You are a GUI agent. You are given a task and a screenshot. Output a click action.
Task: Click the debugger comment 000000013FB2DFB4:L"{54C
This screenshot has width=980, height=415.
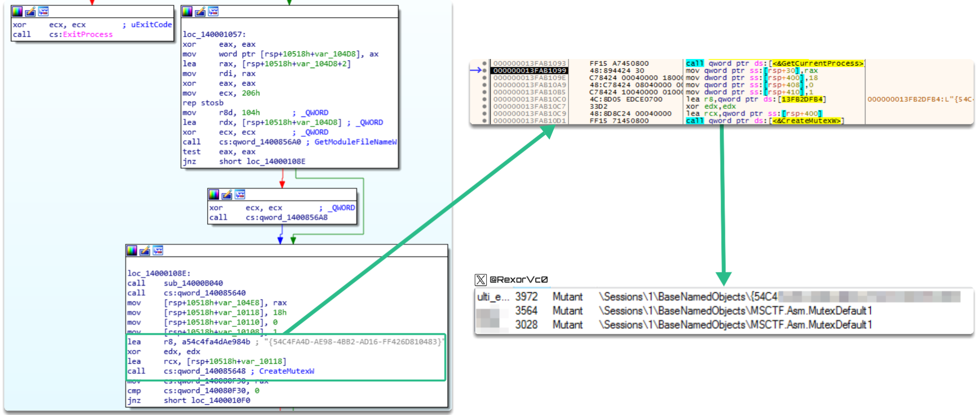(920, 99)
